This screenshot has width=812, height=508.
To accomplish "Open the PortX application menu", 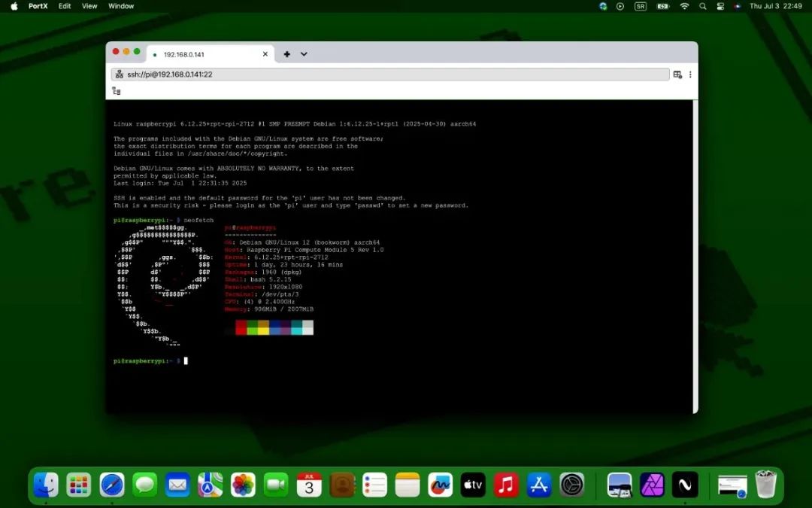I will pos(38,6).
